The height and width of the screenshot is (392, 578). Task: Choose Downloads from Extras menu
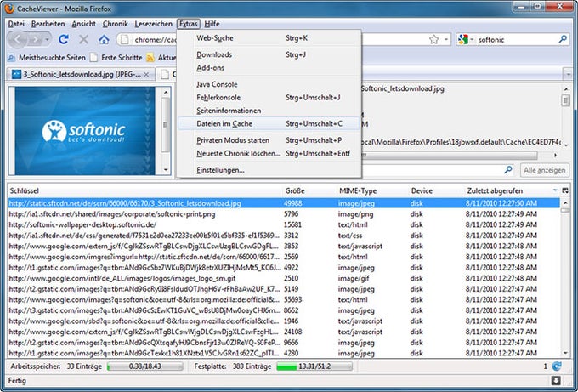click(x=269, y=54)
